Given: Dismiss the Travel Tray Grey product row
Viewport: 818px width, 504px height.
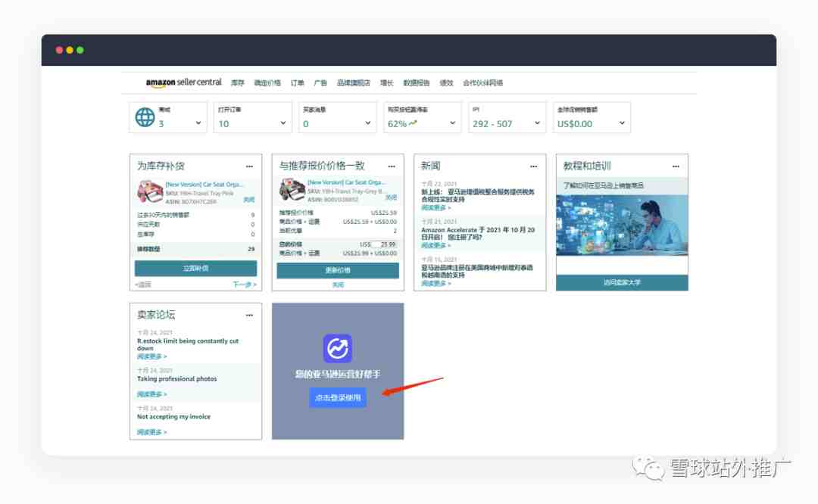Looking at the screenshot, I should [x=391, y=198].
